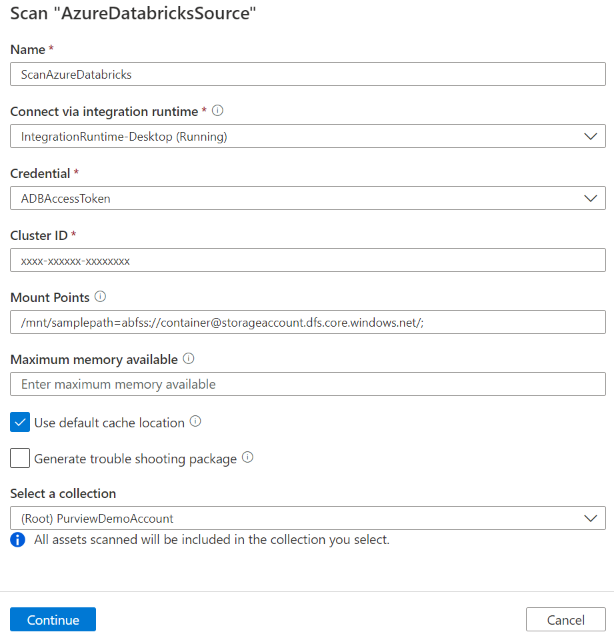Screen dimensions: 614x636
Task: Click info icon beside Maximum memory available
Action: point(189,359)
